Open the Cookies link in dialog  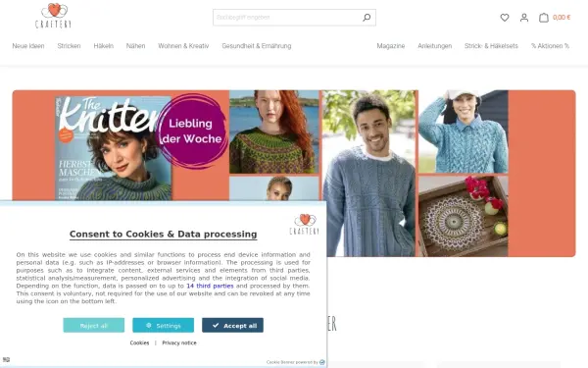tap(139, 342)
